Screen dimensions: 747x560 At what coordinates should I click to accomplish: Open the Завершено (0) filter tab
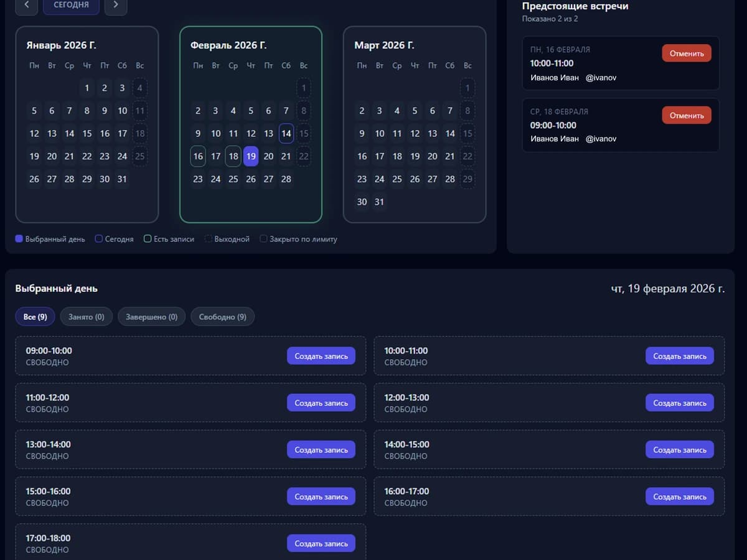151,317
